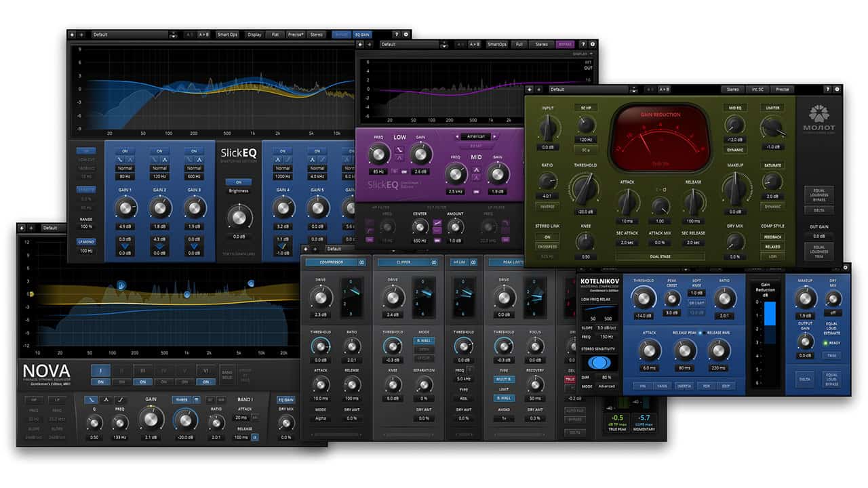The height and width of the screenshot is (488, 868).
Task: Toggle the ON switch for Nova's Band I
Action: click(100, 382)
